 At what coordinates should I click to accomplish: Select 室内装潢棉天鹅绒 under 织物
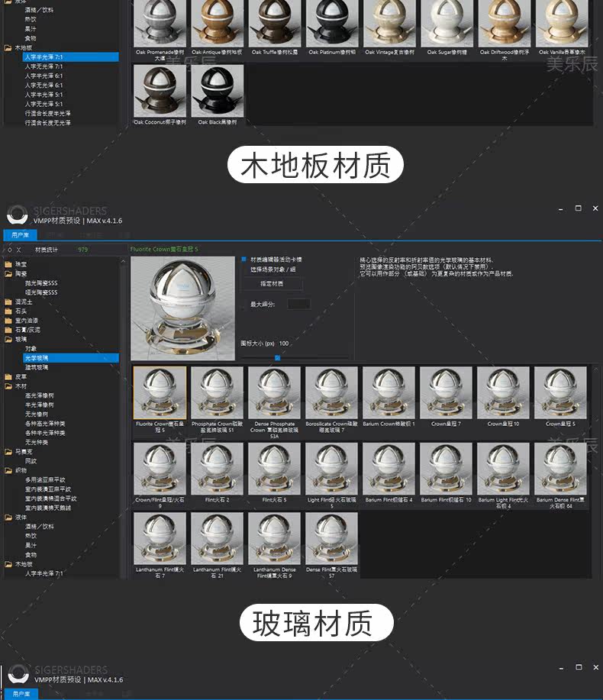click(48, 508)
